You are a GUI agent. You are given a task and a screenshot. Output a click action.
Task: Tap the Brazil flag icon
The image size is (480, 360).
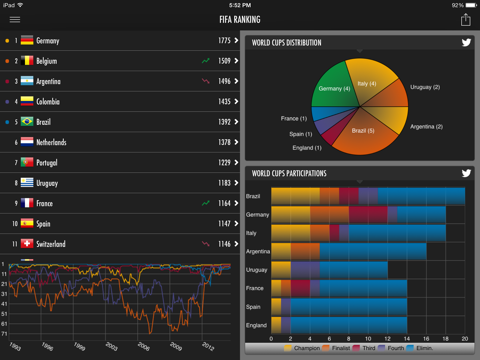click(x=27, y=122)
